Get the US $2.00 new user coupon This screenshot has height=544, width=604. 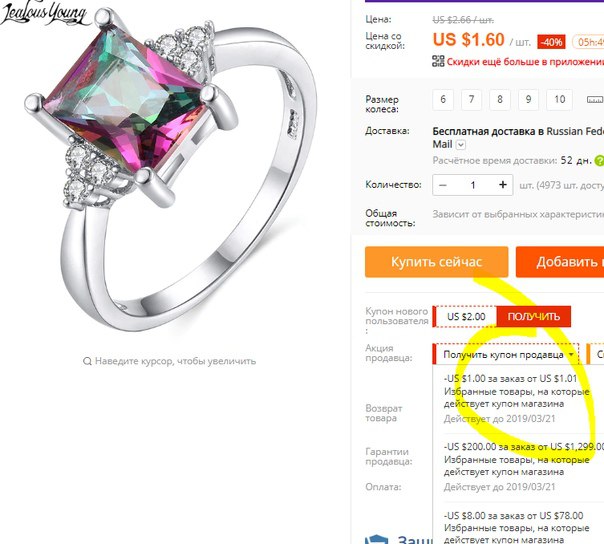click(x=534, y=317)
